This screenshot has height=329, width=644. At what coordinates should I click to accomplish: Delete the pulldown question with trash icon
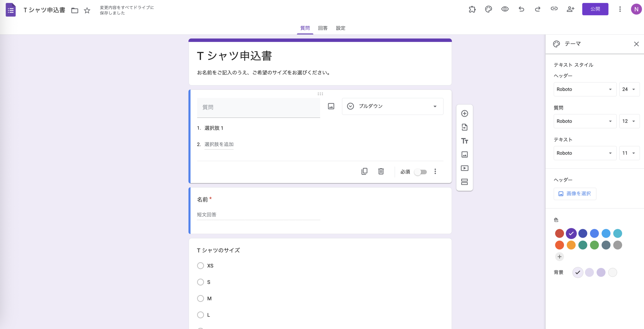pyautogui.click(x=381, y=171)
